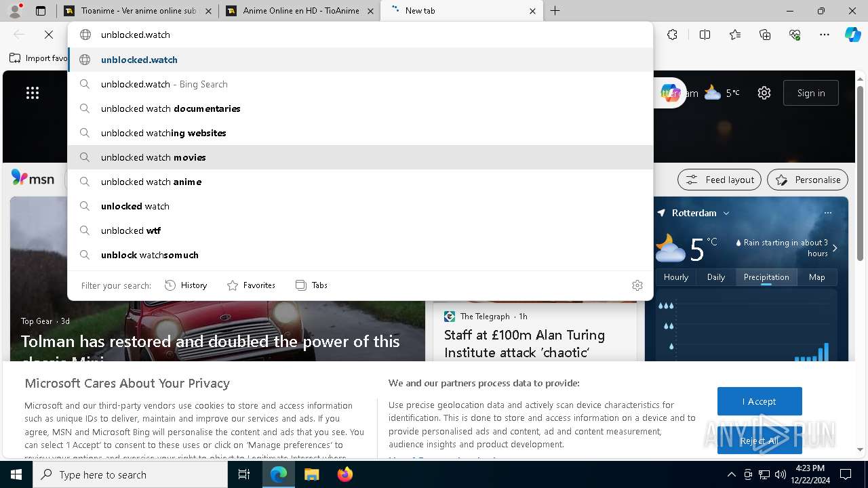Switch to Tioanime - Ver anime online tab
Image resolution: width=868 pixels, height=488 pixels.
pyautogui.click(x=130, y=11)
